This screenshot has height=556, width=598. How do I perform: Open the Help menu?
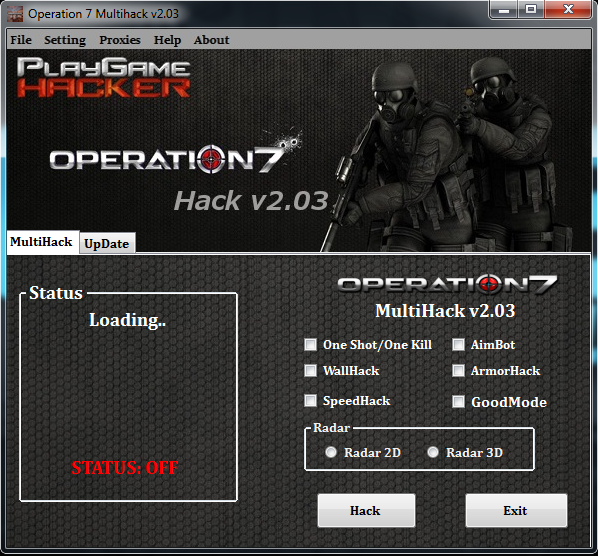click(167, 40)
